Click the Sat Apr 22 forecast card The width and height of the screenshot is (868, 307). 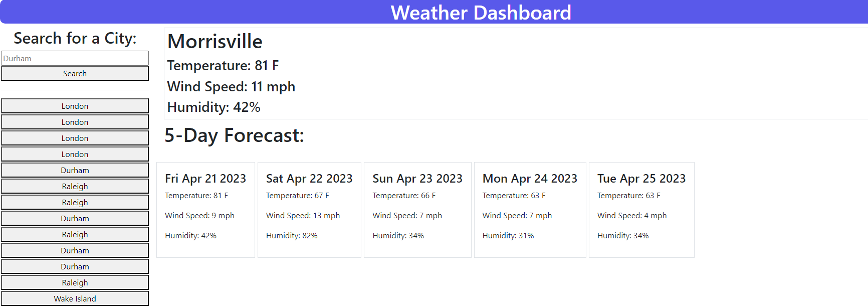tap(309, 210)
